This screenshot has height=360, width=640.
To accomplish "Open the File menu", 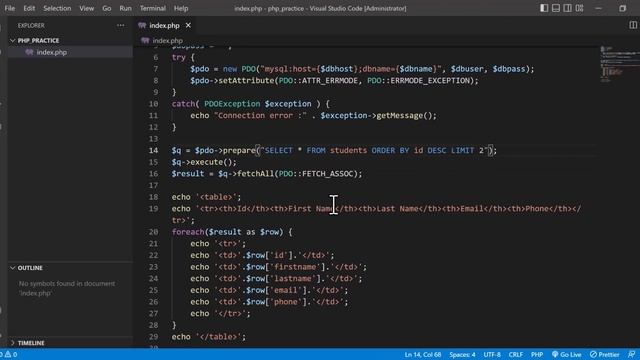I will [x=9, y=8].
